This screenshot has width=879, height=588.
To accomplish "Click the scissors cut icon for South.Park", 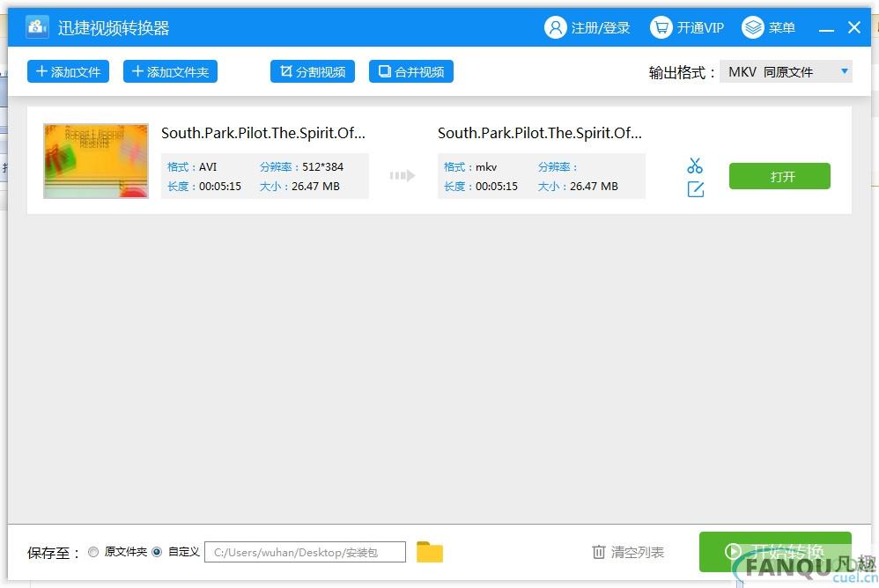I will (x=695, y=165).
